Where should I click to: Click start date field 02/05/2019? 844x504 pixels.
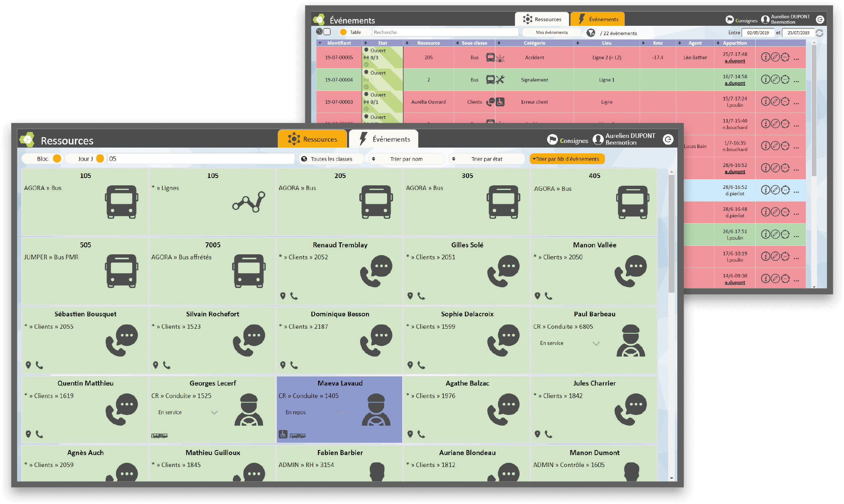tap(758, 33)
